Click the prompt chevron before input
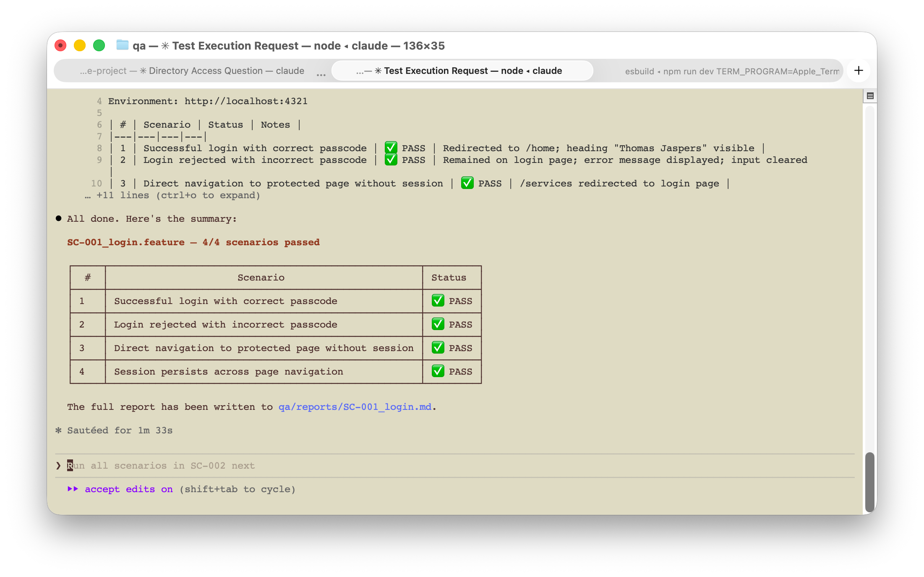This screenshot has width=924, height=577. point(58,465)
